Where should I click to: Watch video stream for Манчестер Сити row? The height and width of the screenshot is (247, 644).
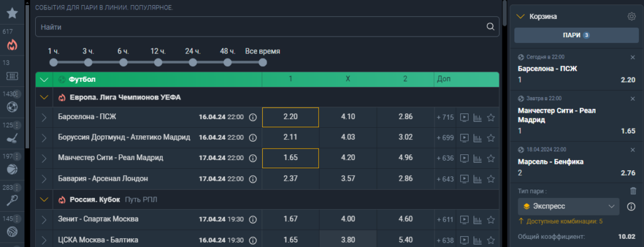(464, 158)
